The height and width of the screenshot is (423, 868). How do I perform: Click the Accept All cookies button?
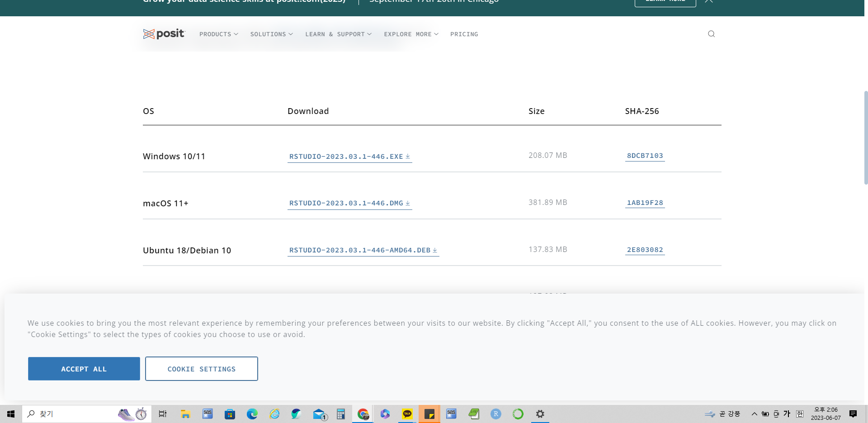[x=84, y=369]
